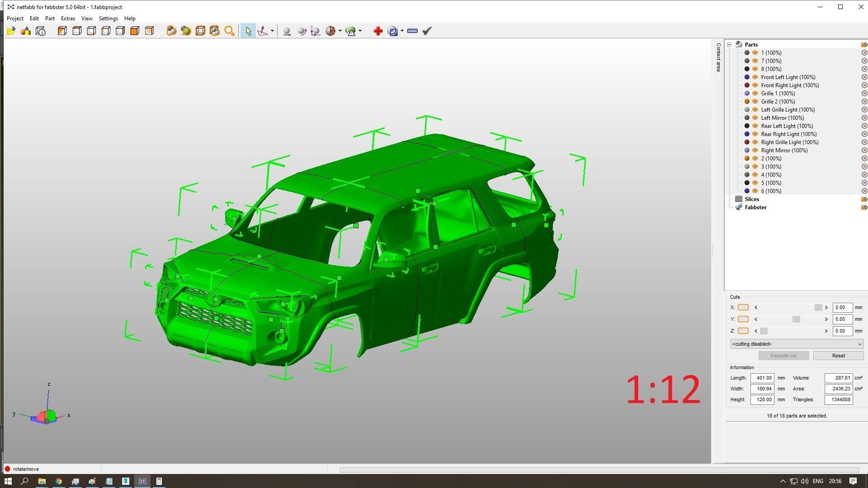Open the Settings menu

click(108, 19)
